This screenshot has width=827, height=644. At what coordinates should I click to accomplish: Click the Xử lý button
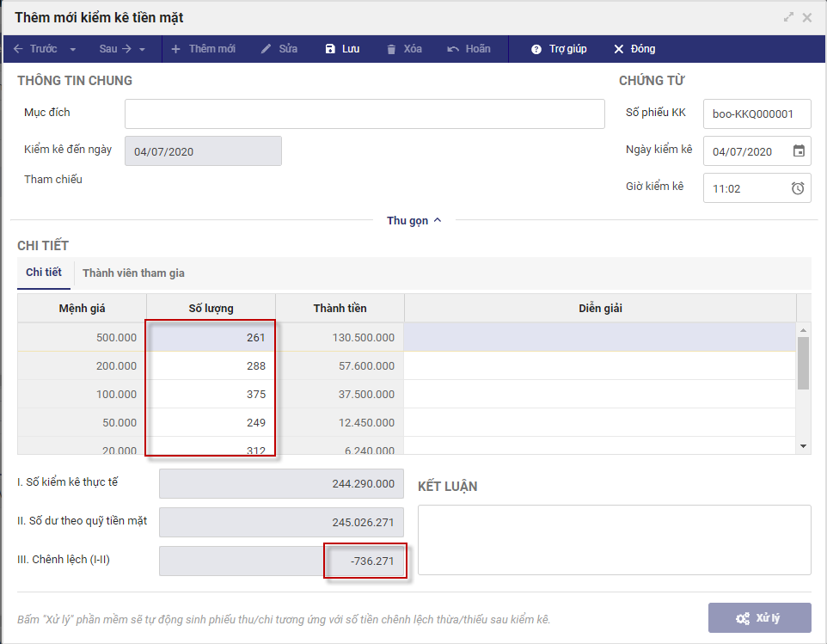(x=759, y=617)
